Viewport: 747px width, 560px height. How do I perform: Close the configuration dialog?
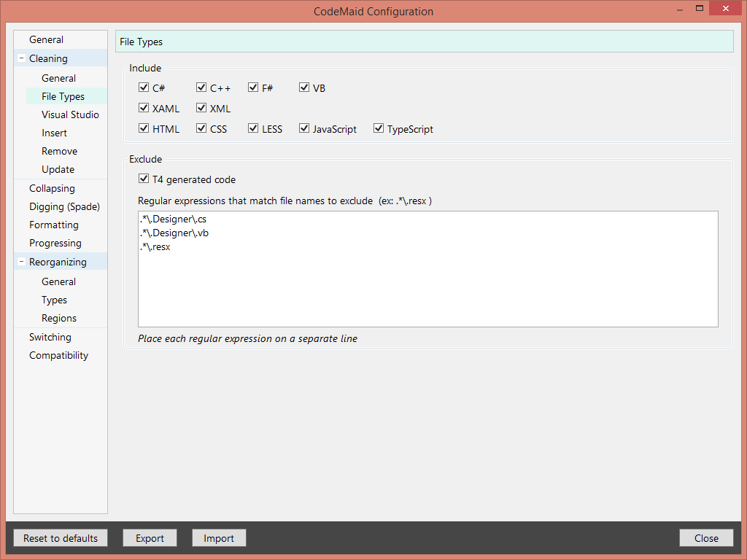(706, 538)
